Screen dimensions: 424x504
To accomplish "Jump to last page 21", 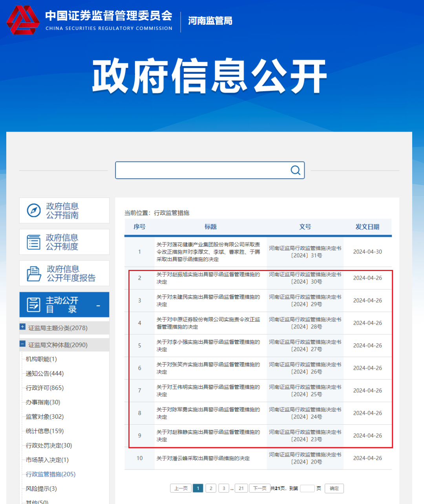I will tap(241, 488).
